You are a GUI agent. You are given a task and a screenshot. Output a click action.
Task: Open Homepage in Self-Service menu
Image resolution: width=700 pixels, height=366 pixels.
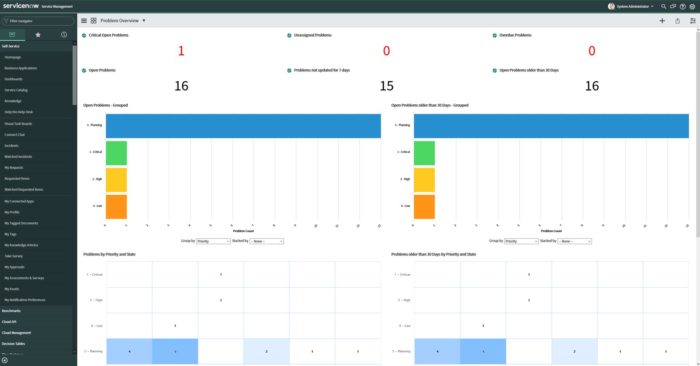(13, 57)
